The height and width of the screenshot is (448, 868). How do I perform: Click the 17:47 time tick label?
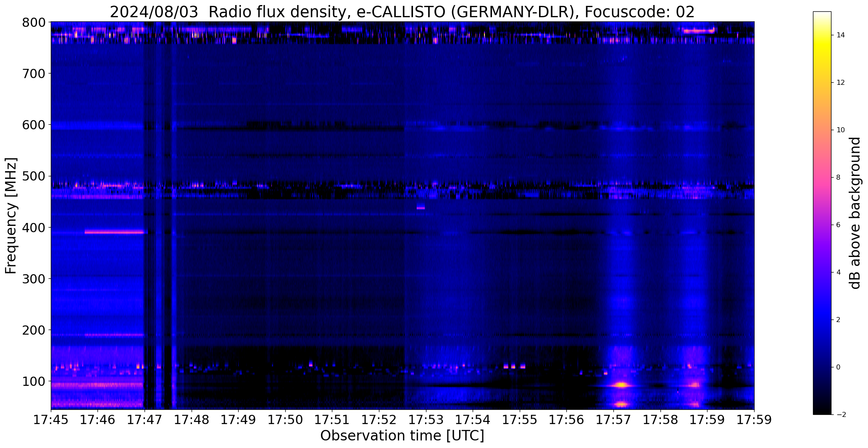click(x=145, y=420)
